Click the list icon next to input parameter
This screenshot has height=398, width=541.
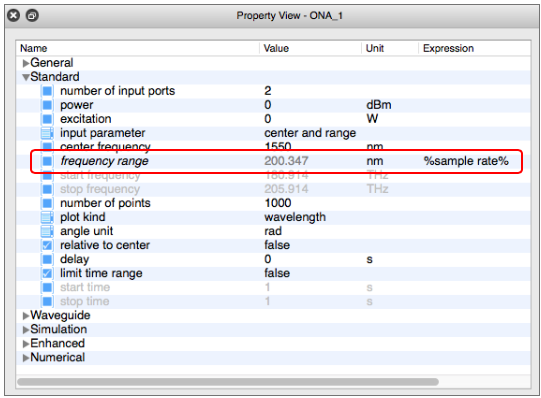point(47,133)
